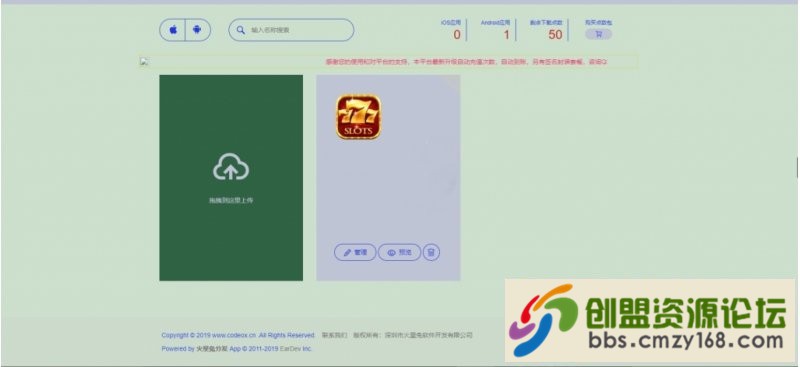Click the green upload drop zone caption
This screenshot has height=367, width=800.
tap(231, 201)
